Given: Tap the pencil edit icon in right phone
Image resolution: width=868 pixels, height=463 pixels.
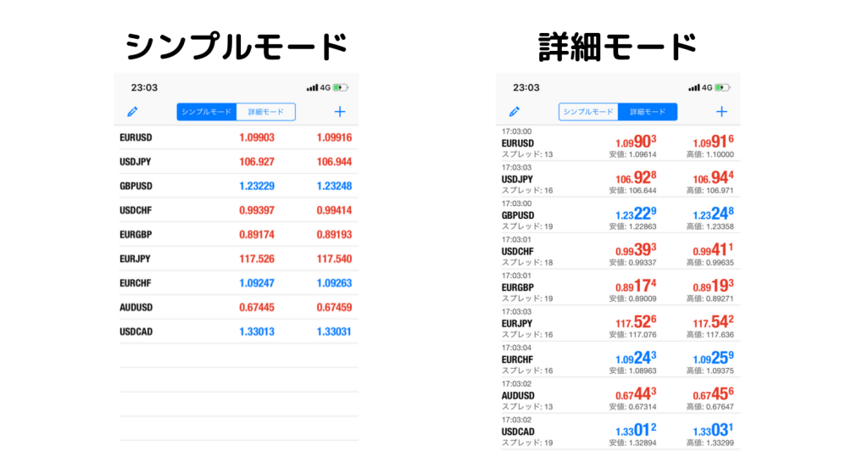Looking at the screenshot, I should click(x=514, y=112).
